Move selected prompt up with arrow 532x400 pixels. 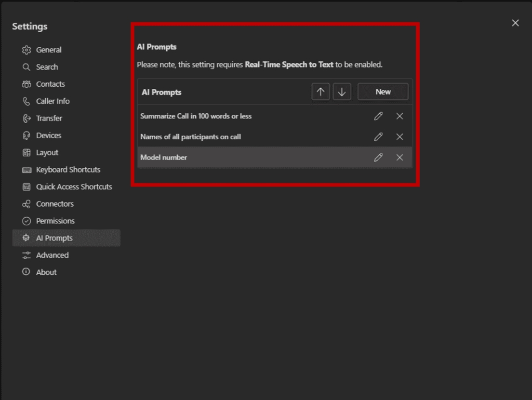321,92
